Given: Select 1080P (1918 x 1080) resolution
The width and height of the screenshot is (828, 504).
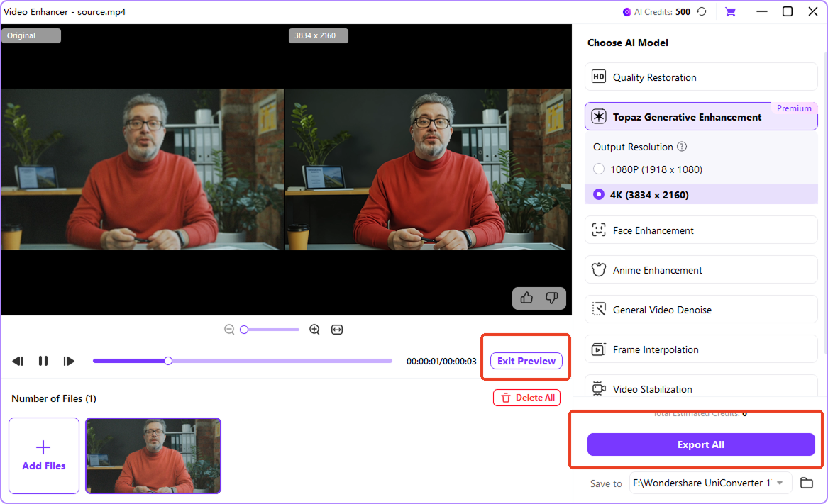Looking at the screenshot, I should tap(598, 169).
